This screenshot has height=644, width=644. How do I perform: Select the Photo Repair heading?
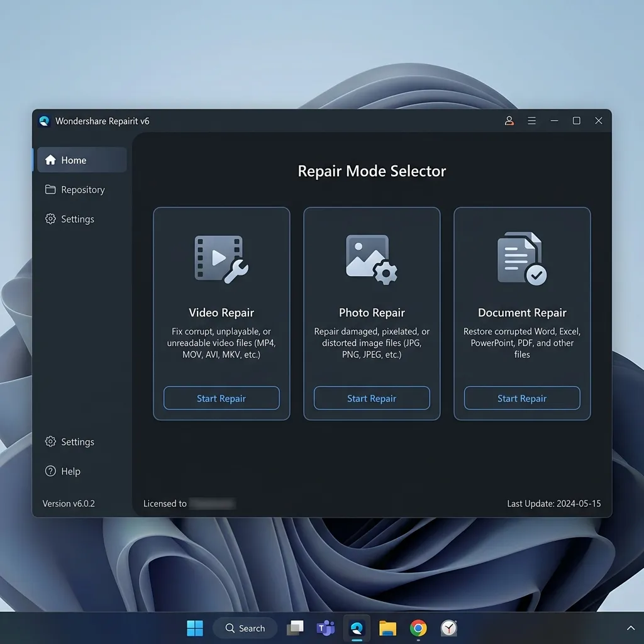(372, 313)
